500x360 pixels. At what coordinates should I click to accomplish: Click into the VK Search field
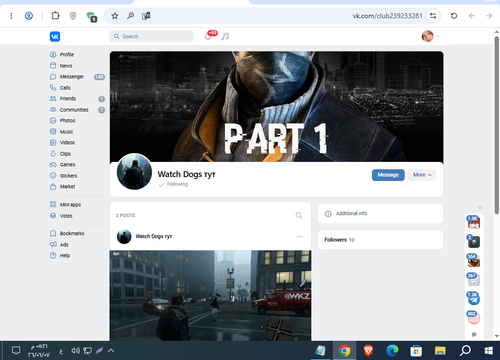click(x=151, y=36)
